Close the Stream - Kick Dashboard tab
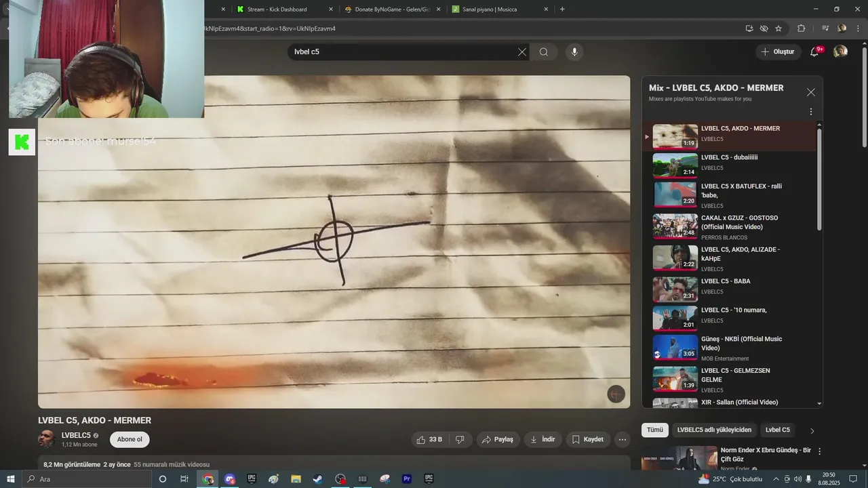The image size is (868, 488). point(331,9)
